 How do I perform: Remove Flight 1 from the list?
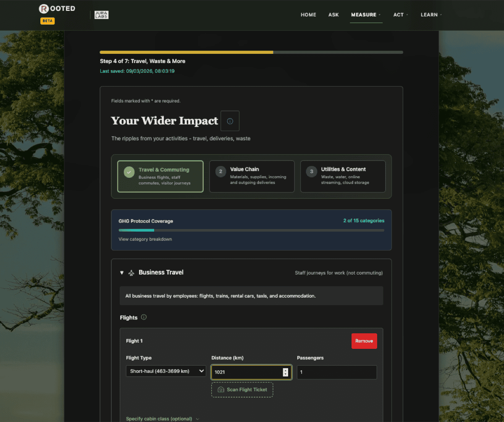[x=364, y=341]
